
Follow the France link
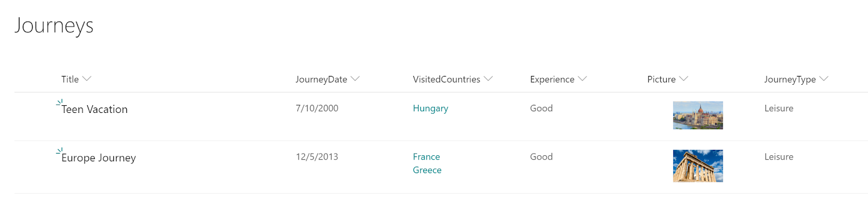coord(426,156)
